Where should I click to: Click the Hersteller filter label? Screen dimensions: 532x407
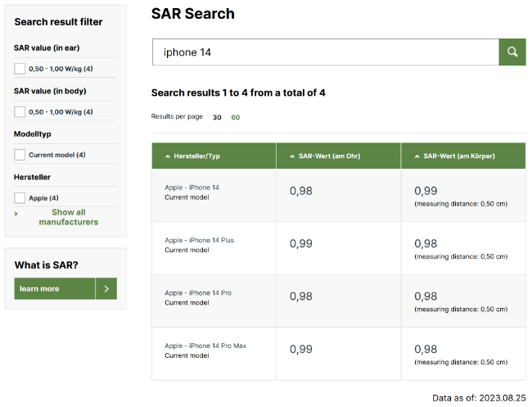(32, 177)
